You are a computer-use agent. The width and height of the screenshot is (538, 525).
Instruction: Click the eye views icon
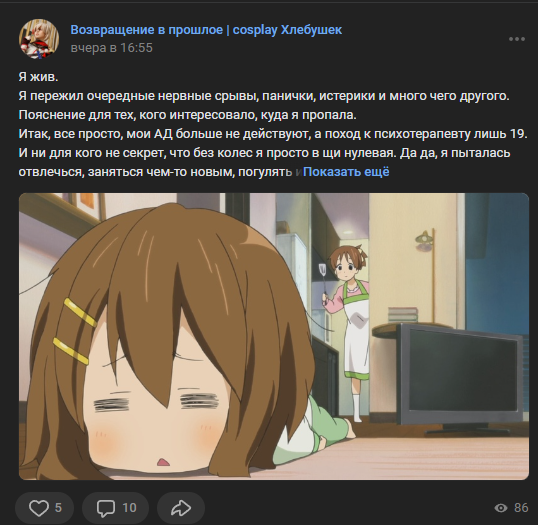tap(501, 508)
